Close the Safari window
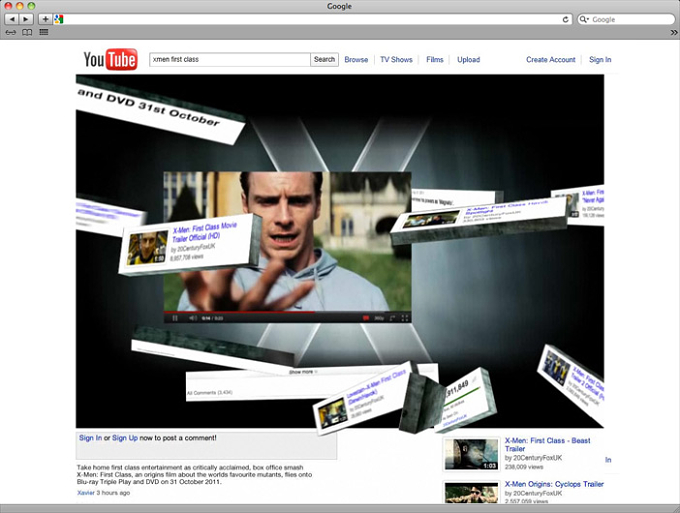680x513 pixels. 8,6
